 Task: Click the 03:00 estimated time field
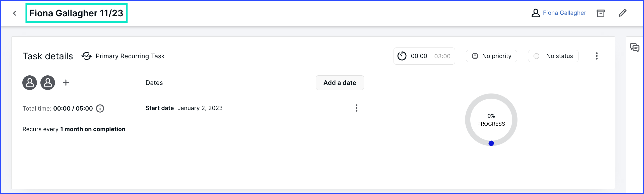coord(442,56)
